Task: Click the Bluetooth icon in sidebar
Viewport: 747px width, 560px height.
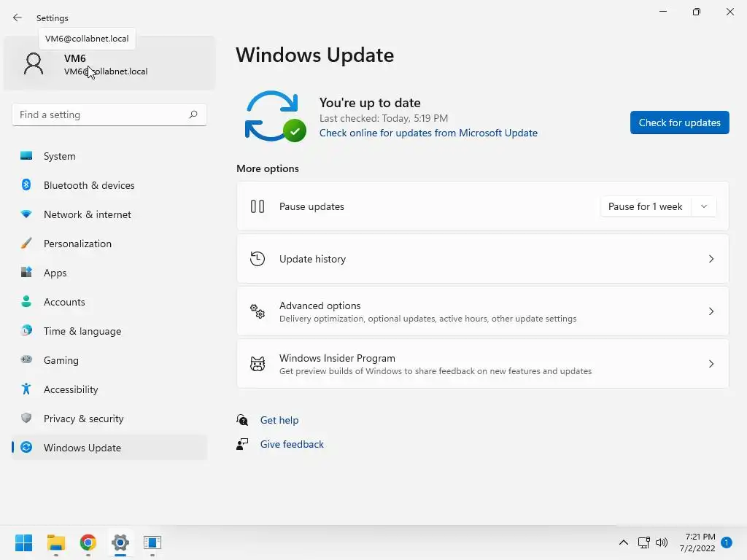Action: (26, 184)
